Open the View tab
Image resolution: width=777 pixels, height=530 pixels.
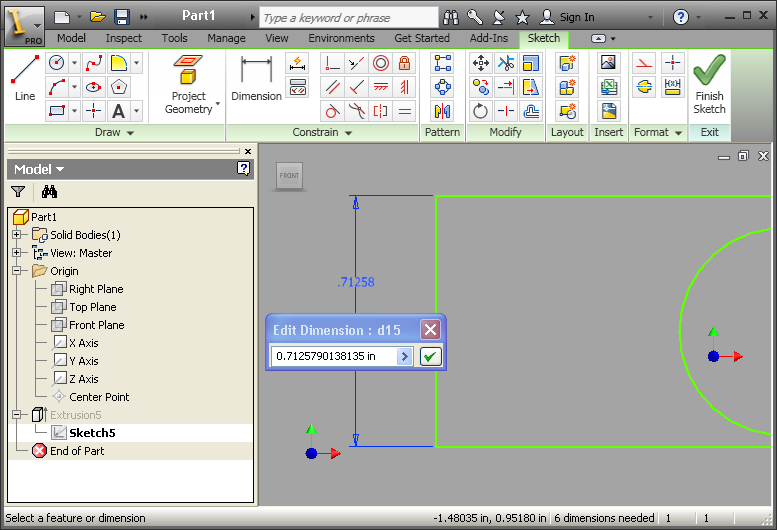pyautogui.click(x=277, y=38)
